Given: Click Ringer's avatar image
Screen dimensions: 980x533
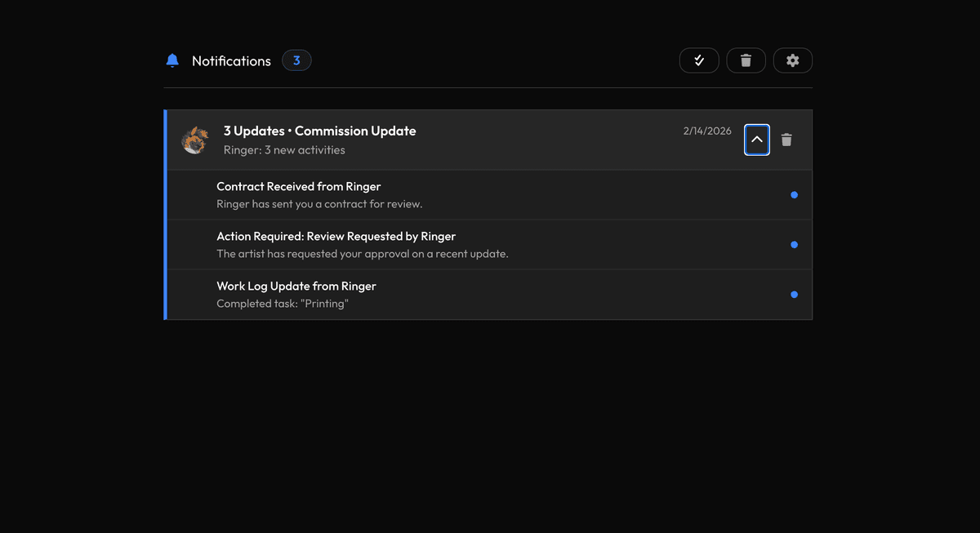Looking at the screenshot, I should [195, 140].
